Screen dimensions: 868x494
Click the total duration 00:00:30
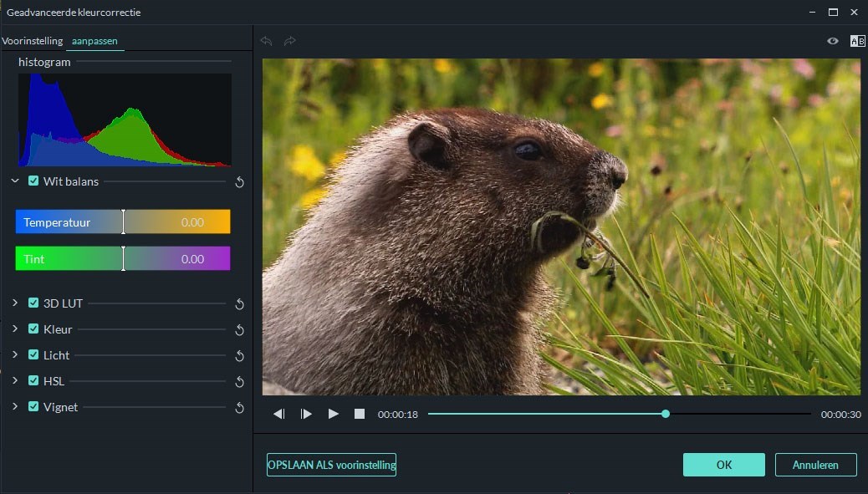(x=841, y=415)
